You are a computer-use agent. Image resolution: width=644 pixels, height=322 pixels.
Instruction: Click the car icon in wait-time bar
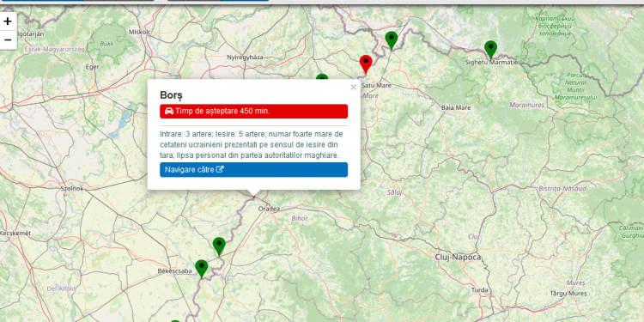(169, 111)
